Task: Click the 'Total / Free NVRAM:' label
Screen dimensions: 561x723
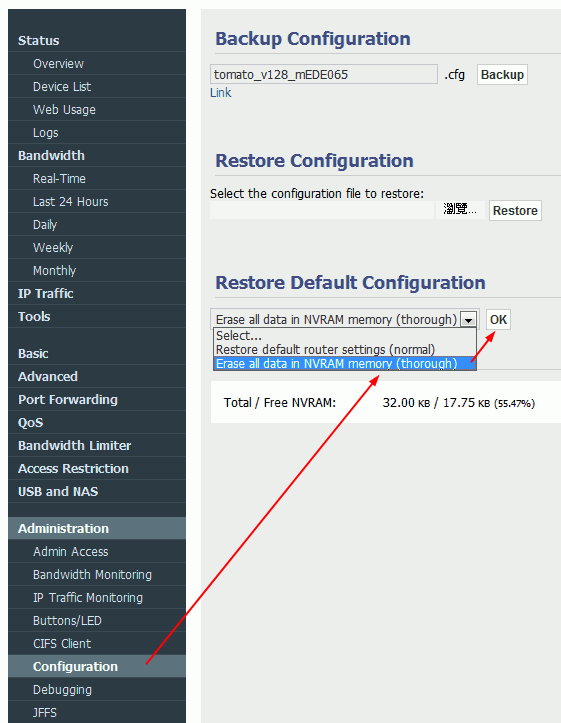Action: (x=280, y=403)
